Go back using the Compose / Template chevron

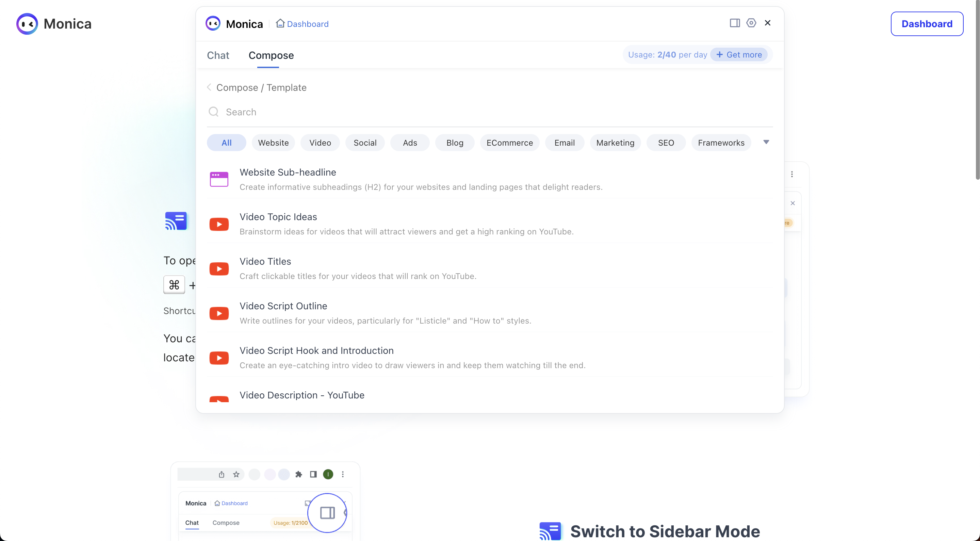pos(209,87)
